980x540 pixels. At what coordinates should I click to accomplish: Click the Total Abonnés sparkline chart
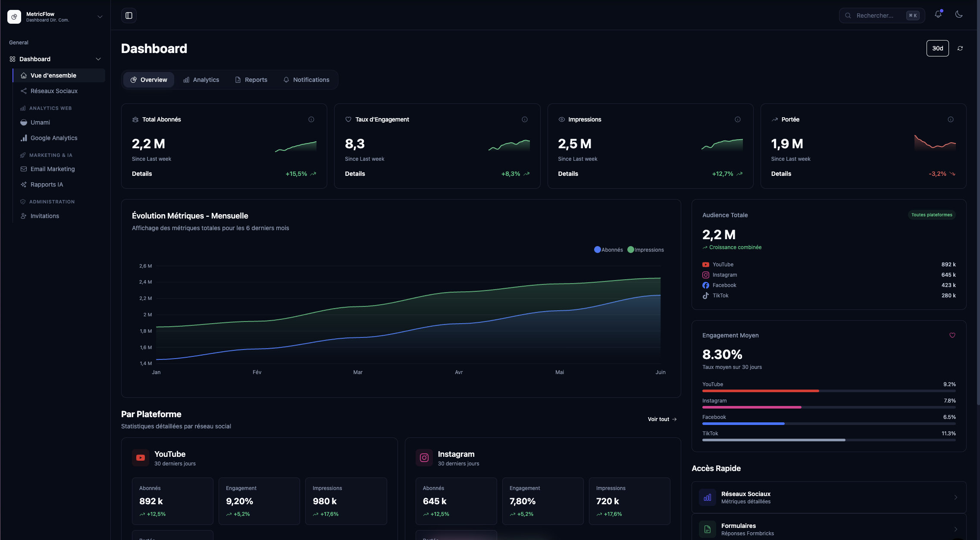coord(296,146)
